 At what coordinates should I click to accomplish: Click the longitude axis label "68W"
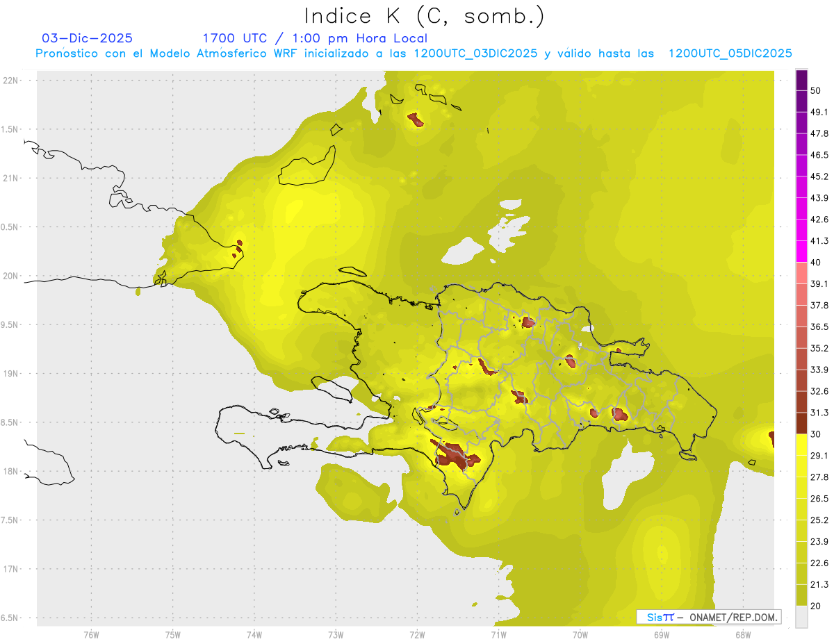(742, 634)
